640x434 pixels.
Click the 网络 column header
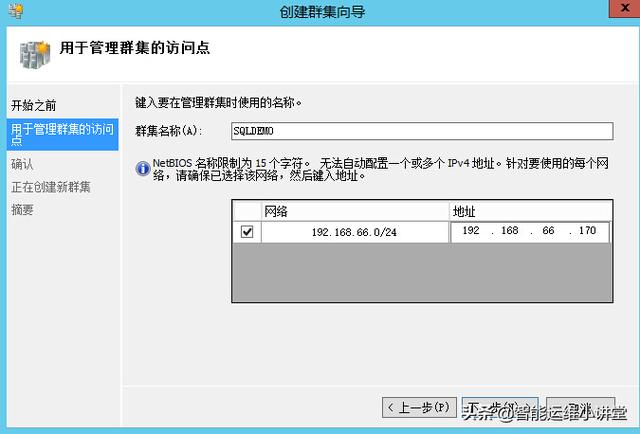(355, 211)
